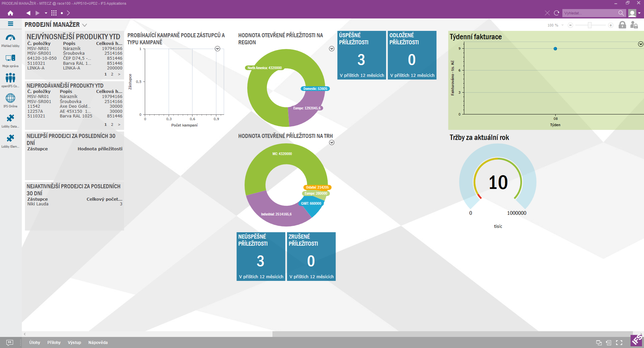Screen dimensions: 644x348
Task: Open the 100 % zoom level dropdown
Action: pos(562,25)
